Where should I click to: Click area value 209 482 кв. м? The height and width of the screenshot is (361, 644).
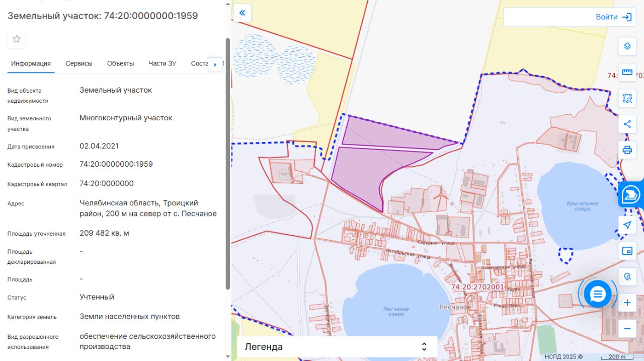tap(105, 233)
